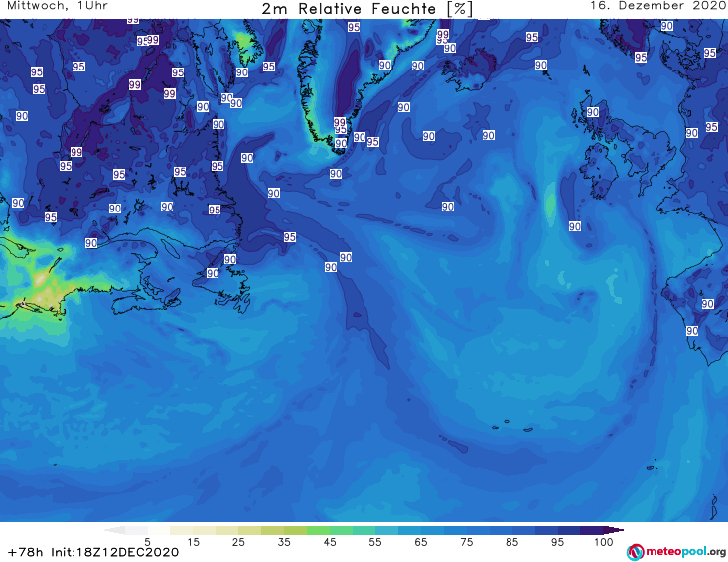Click the date '16. Dezember 2020'

(658, 6)
